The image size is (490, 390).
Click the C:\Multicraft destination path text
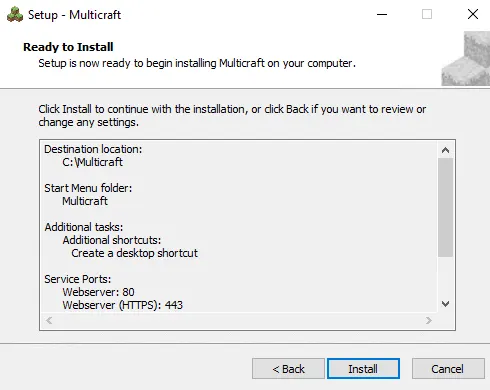[x=92, y=162]
